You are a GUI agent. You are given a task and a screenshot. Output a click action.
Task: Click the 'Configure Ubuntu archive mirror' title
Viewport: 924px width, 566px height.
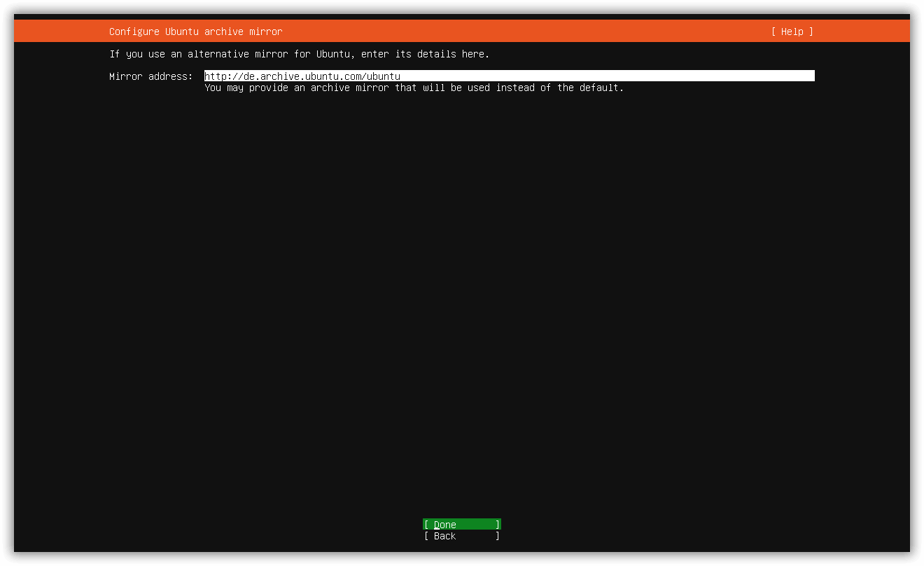[x=196, y=32]
